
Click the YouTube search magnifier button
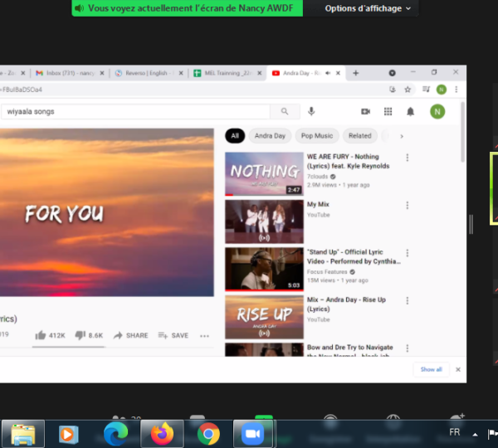(x=285, y=111)
